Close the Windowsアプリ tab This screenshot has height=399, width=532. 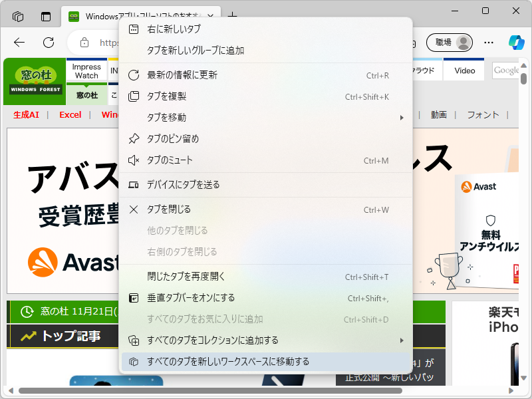pos(210,16)
